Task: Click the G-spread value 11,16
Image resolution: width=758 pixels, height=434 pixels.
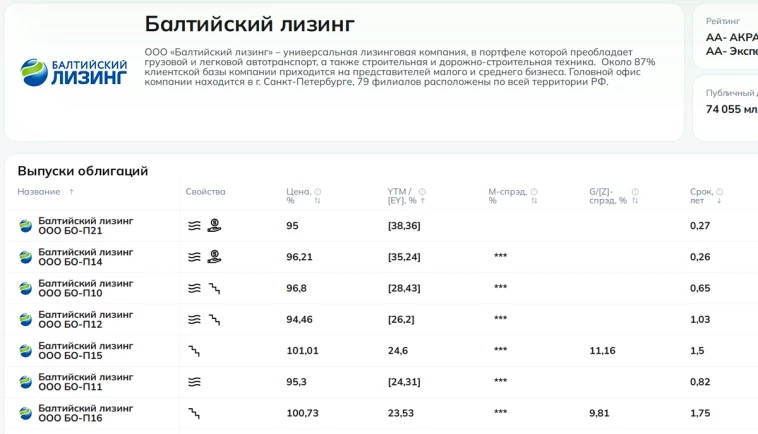Action: pos(602,351)
